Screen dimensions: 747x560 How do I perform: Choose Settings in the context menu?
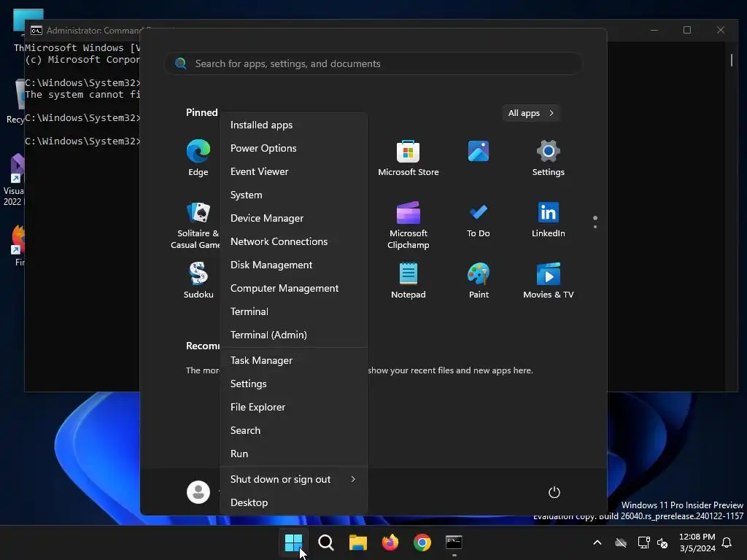click(293, 384)
